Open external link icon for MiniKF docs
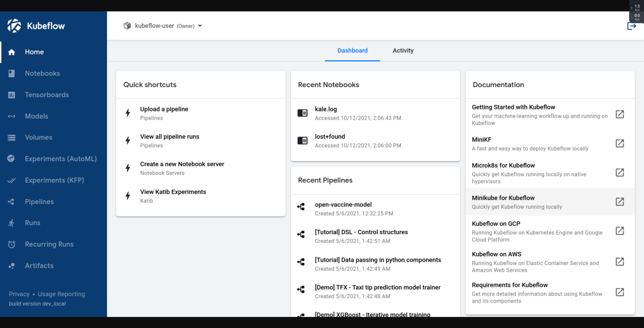 coord(620,143)
